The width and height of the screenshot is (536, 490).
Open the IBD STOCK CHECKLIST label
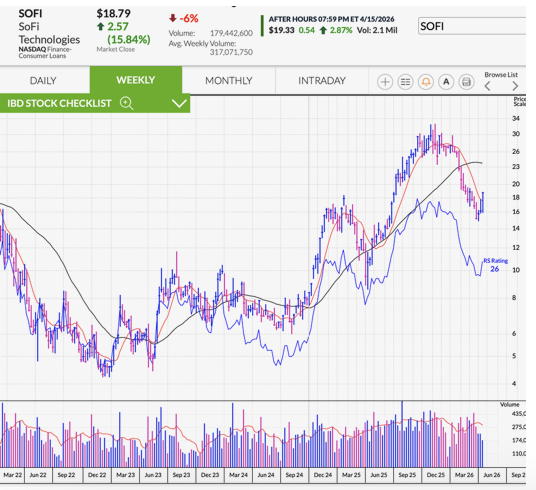point(59,103)
